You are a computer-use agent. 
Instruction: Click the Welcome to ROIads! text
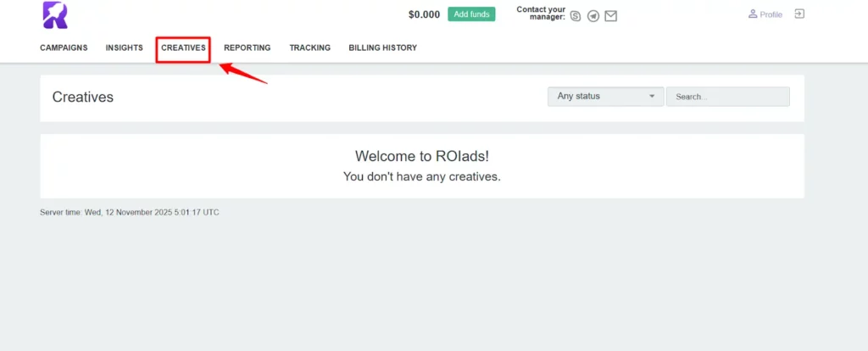tap(422, 156)
